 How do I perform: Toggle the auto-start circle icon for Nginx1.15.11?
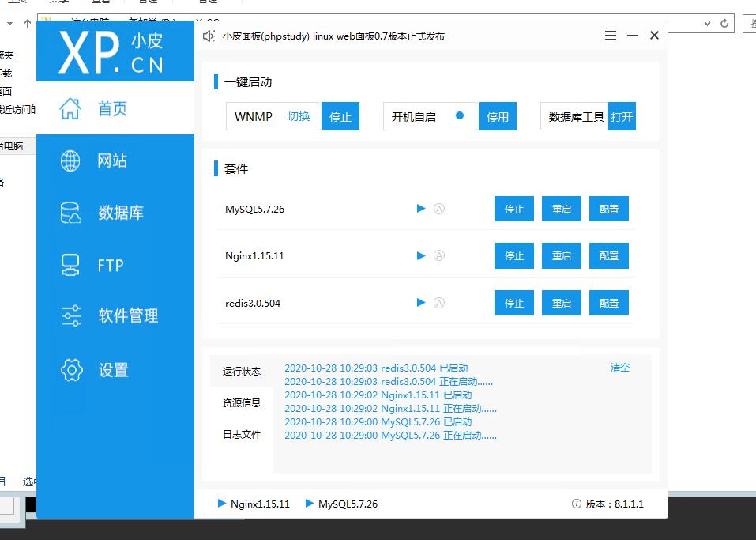[440, 255]
